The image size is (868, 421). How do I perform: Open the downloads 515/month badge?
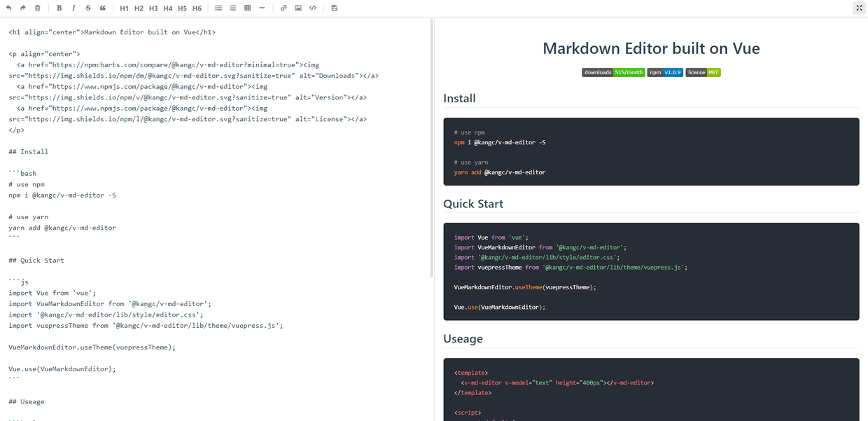click(613, 72)
